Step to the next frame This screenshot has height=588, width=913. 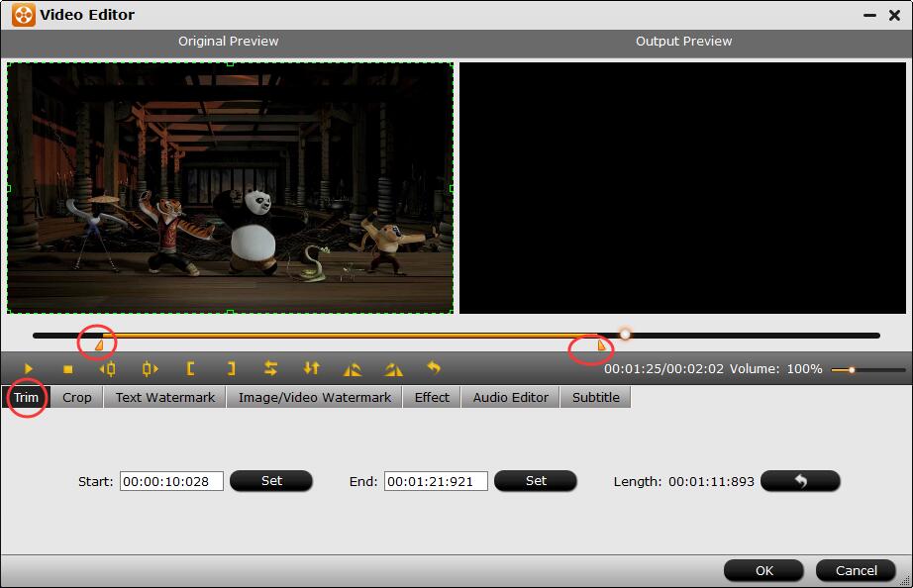click(150, 369)
